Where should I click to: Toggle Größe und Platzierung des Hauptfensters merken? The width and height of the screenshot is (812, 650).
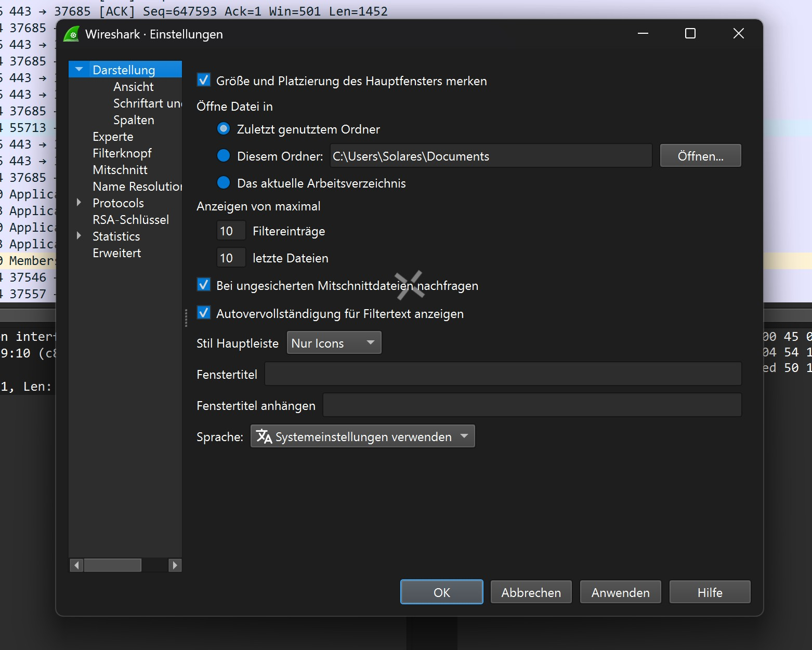(204, 81)
